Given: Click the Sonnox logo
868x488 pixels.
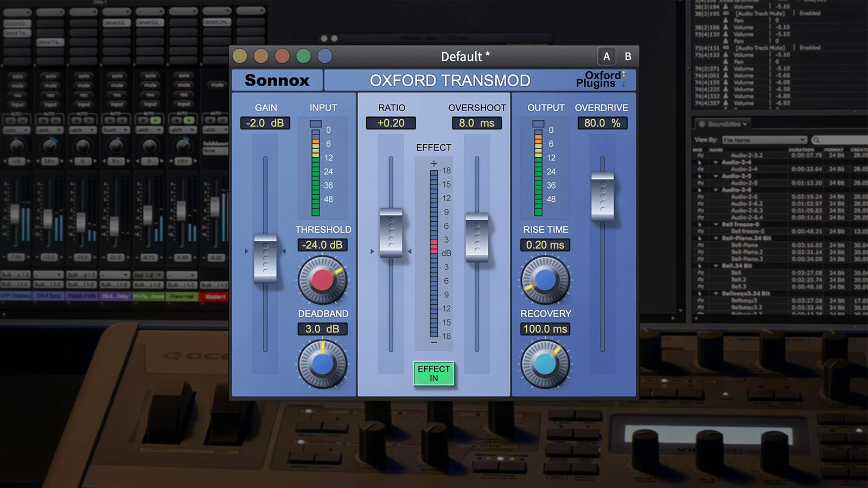Looking at the screenshot, I should click(277, 80).
